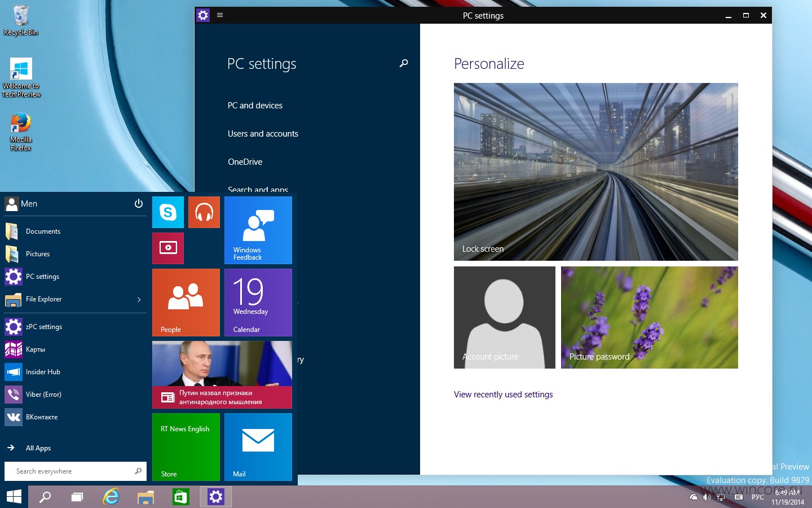
Task: Click the Search everywhere input field
Action: 76,471
